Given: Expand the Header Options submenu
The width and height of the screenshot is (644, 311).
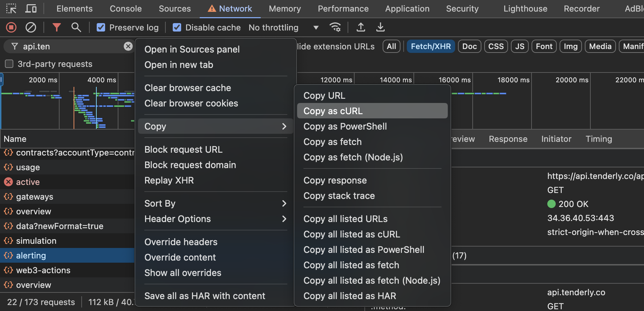Looking at the screenshot, I should pos(215,219).
